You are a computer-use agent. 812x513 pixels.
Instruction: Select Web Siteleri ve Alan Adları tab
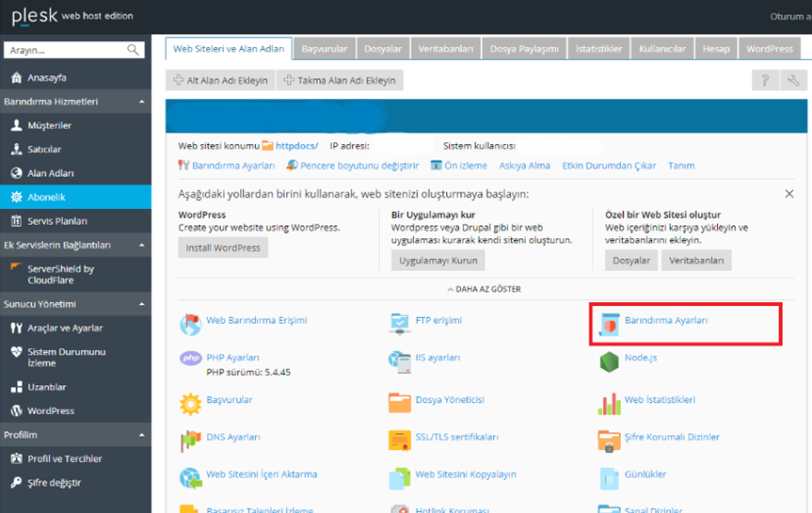point(229,49)
